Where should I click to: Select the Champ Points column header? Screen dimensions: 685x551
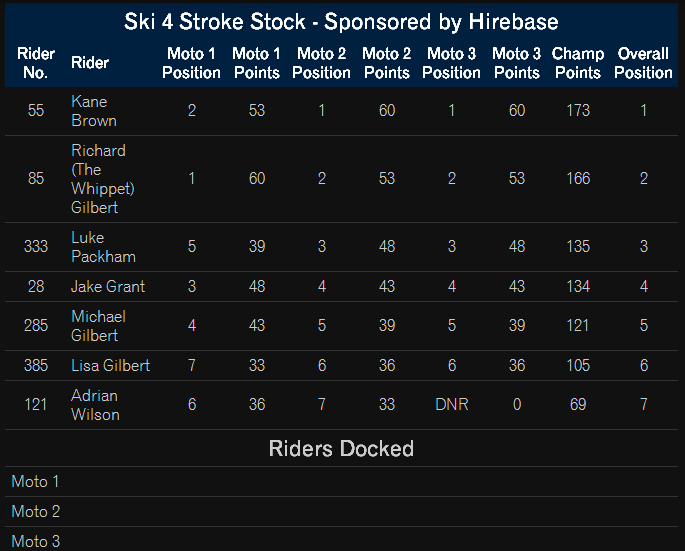pyautogui.click(x=578, y=63)
